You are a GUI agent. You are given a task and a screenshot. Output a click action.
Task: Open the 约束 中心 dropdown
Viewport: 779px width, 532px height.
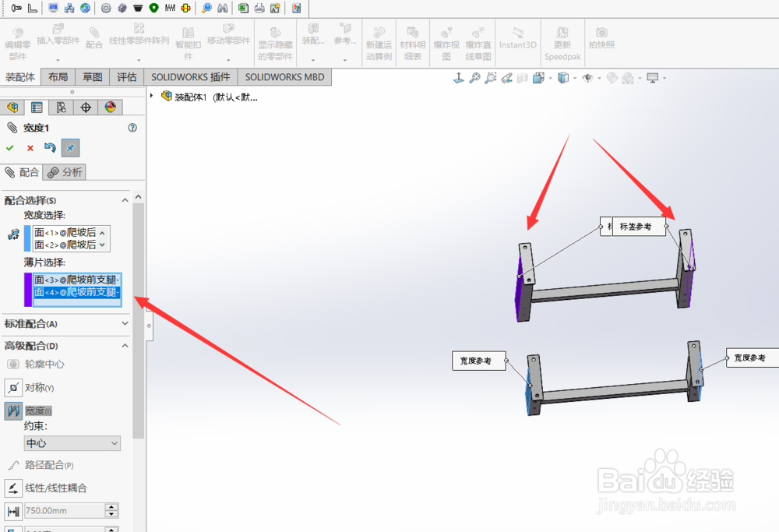[x=72, y=443]
